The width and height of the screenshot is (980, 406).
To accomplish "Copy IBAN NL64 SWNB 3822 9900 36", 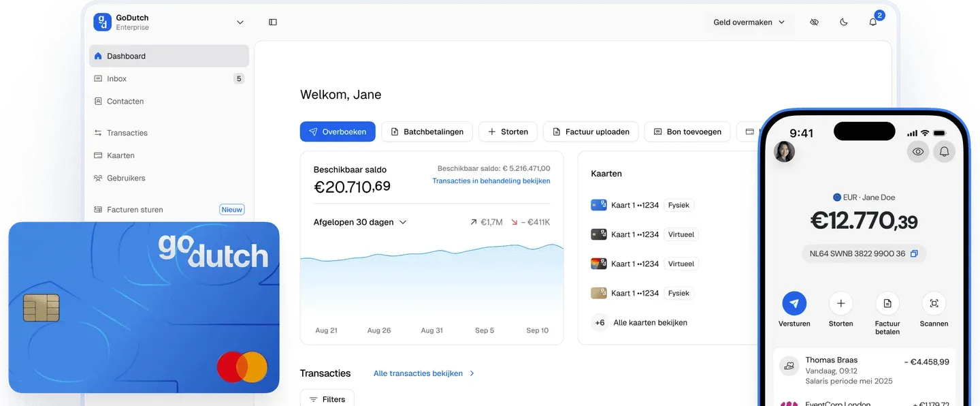I will [914, 253].
